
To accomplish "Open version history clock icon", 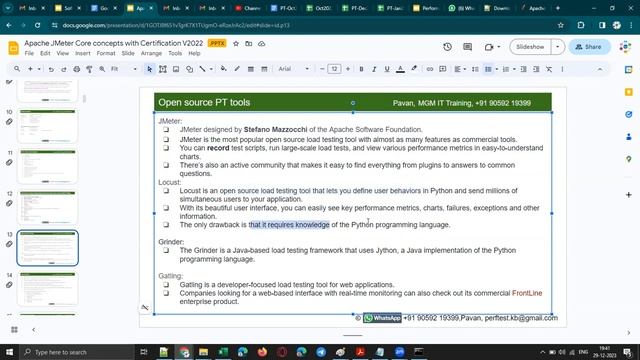I will click(447, 47).
